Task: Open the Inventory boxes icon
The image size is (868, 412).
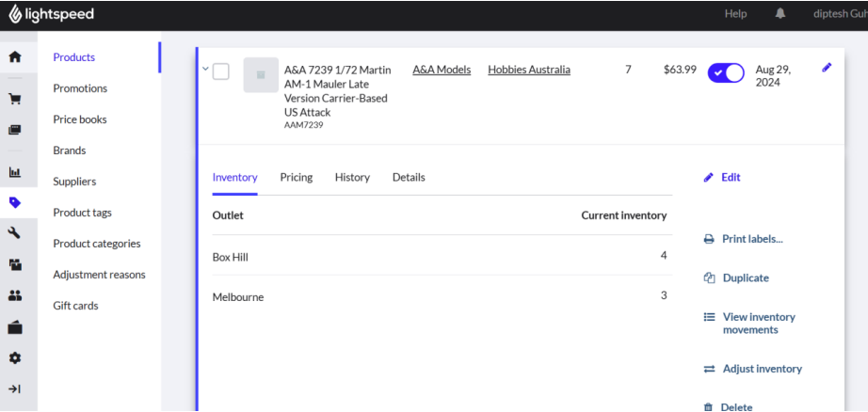Action: [x=15, y=265]
